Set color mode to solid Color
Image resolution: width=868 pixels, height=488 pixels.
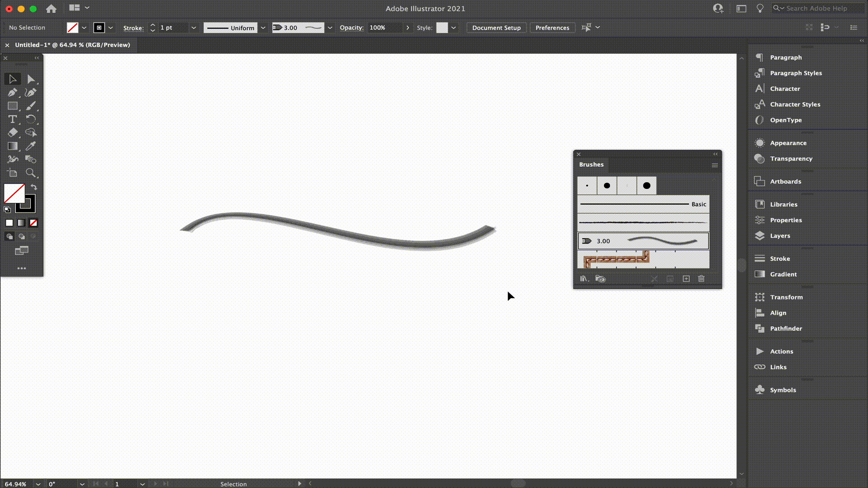click(9, 223)
